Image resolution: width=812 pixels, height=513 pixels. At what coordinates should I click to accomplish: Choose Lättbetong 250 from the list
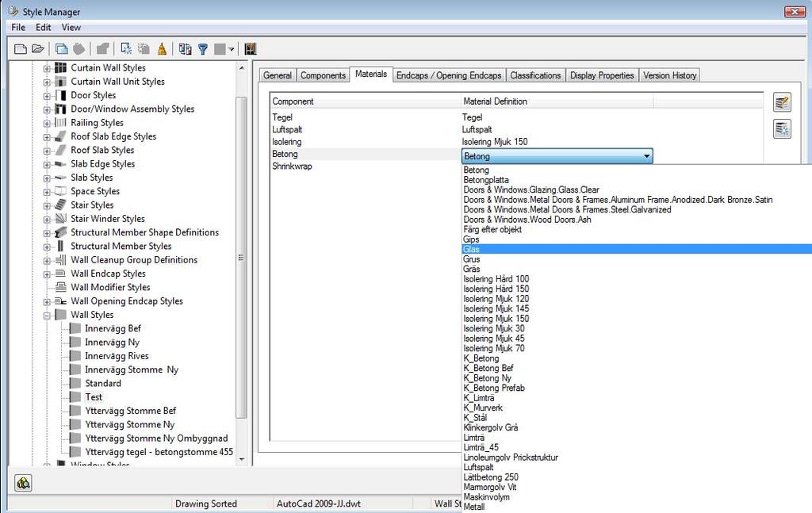coord(490,477)
